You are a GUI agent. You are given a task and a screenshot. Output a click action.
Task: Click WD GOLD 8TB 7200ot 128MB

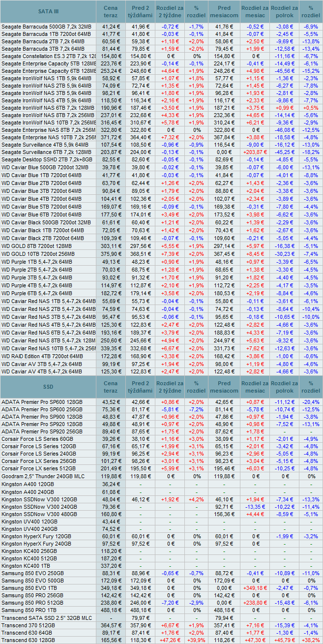click(37, 245)
